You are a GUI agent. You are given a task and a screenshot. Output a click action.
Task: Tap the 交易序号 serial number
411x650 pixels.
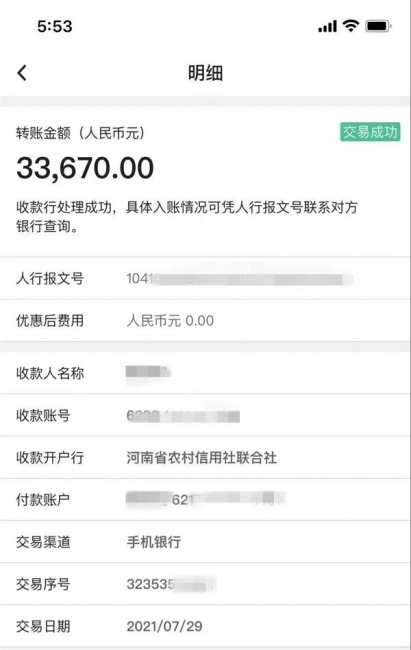click(171, 584)
